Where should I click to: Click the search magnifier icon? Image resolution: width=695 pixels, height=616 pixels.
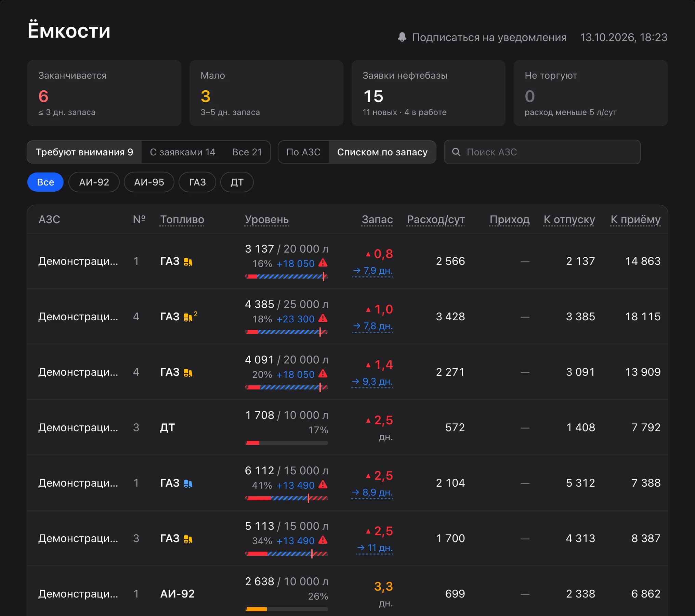point(456,152)
